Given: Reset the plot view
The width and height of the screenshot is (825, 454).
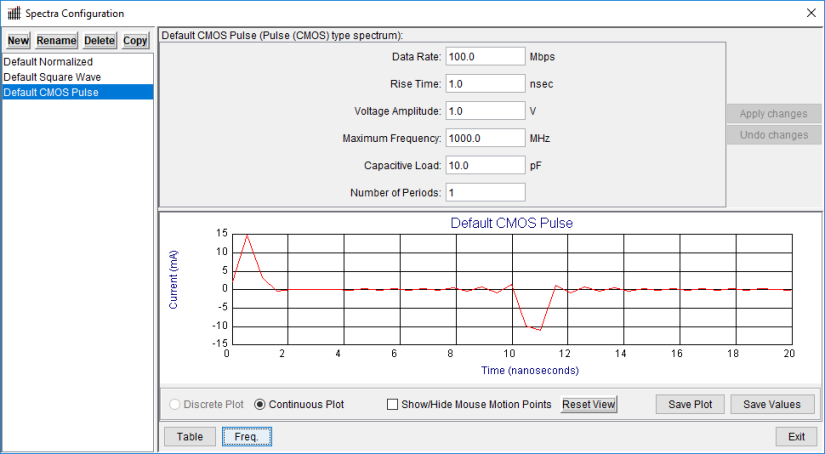Looking at the screenshot, I should pyautogui.click(x=589, y=405).
